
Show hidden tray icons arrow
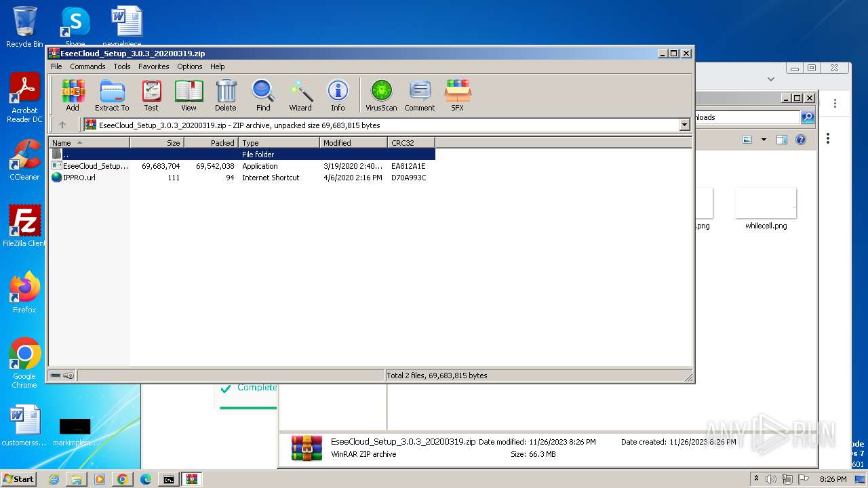coord(756,479)
